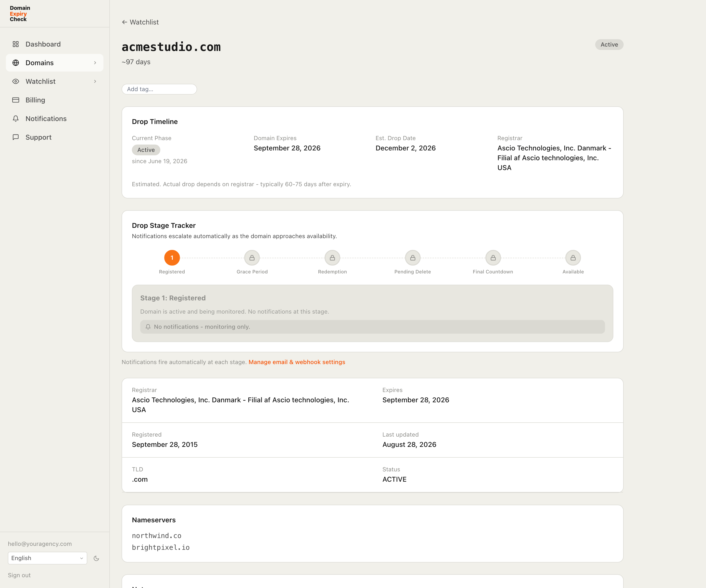Click the Available lock icon
Viewport: 706px width, 588px height.
pyautogui.click(x=573, y=258)
